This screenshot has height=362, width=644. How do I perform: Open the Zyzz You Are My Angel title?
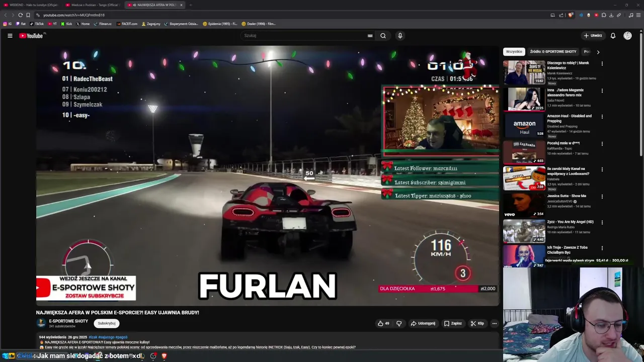[570, 222]
